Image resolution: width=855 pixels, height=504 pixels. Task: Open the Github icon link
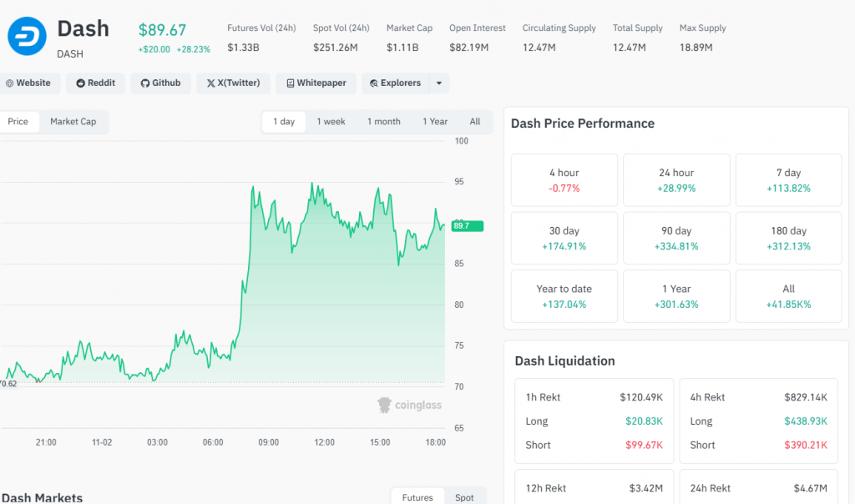pos(144,83)
